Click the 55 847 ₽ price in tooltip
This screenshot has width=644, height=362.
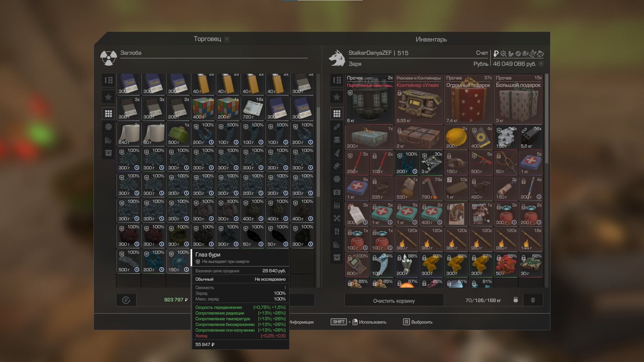[205, 345]
